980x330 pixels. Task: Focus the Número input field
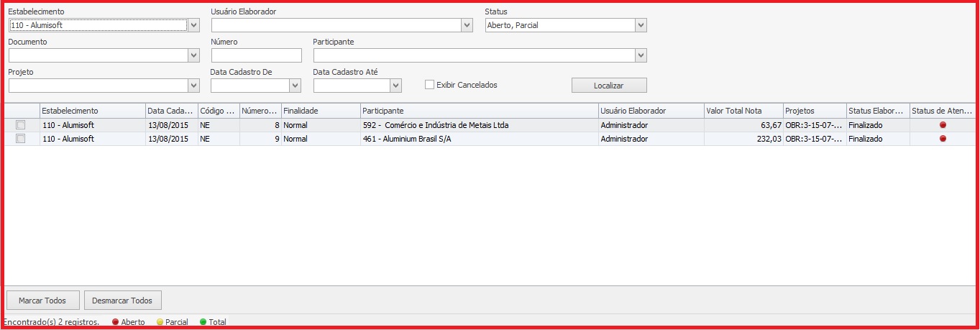[x=256, y=55]
